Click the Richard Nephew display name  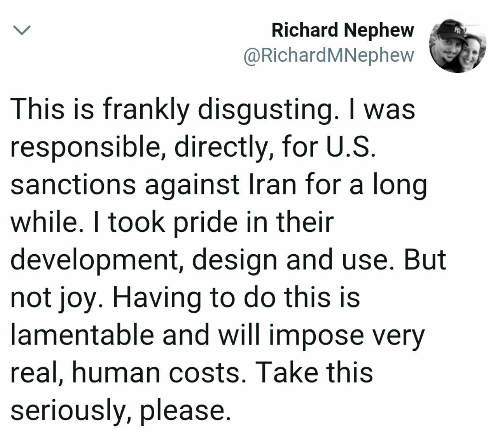tap(343, 30)
